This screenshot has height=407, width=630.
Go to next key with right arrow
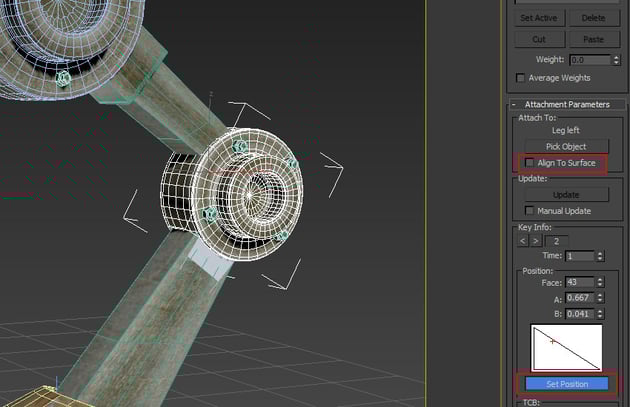tap(536, 241)
